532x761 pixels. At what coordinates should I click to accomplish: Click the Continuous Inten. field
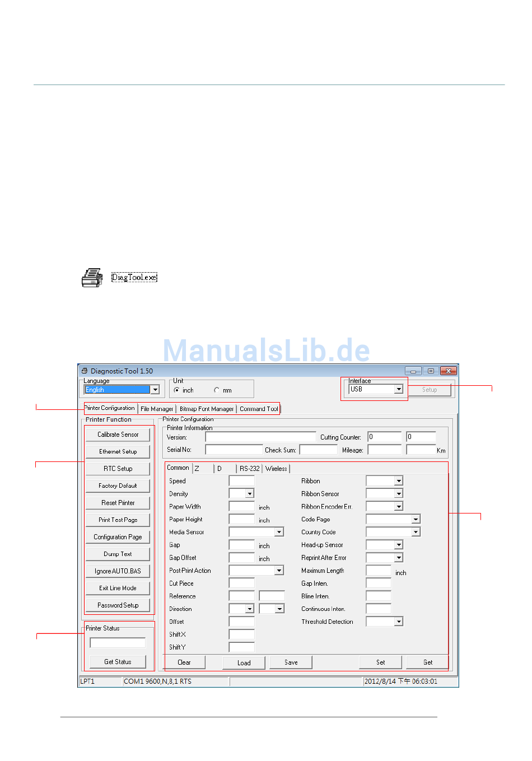pyautogui.click(x=379, y=609)
